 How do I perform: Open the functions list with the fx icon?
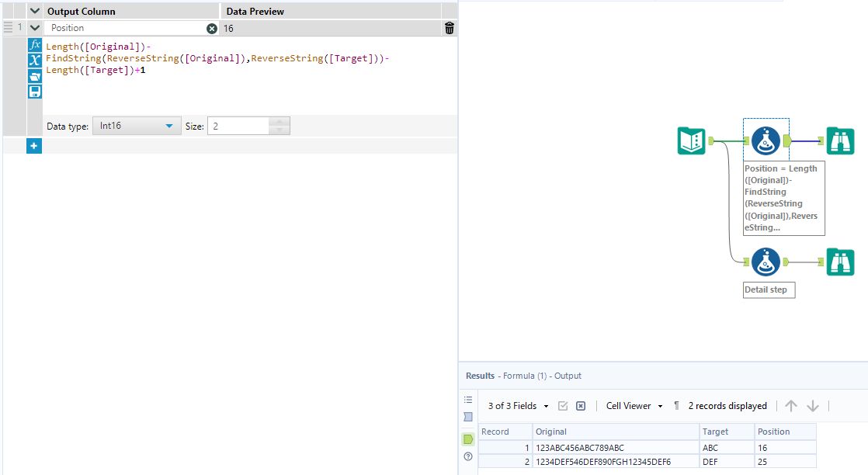(x=34, y=45)
